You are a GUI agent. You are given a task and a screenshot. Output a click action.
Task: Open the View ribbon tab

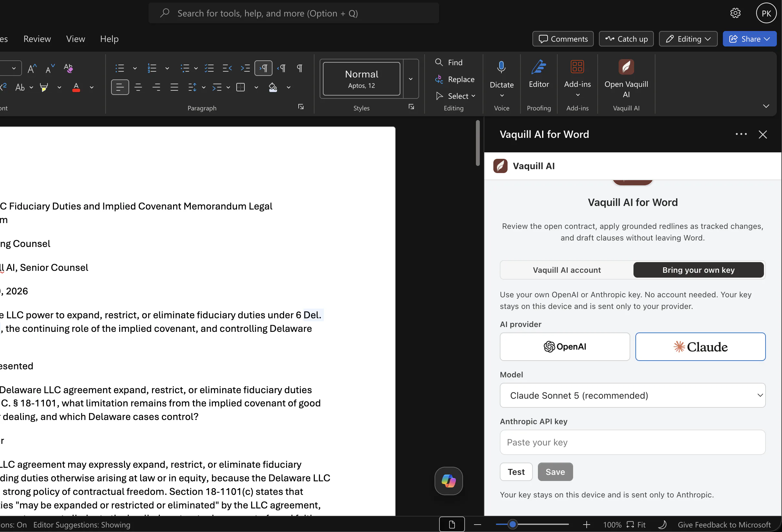pos(75,39)
